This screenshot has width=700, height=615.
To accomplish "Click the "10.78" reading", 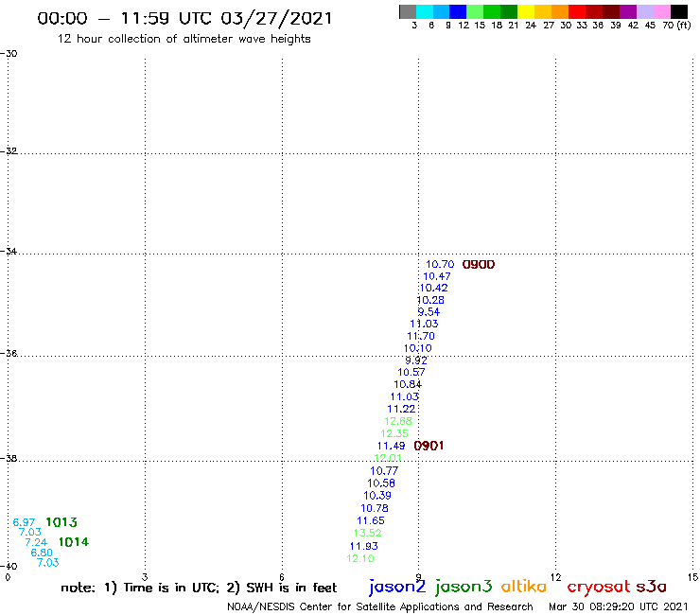I will click(x=374, y=508).
